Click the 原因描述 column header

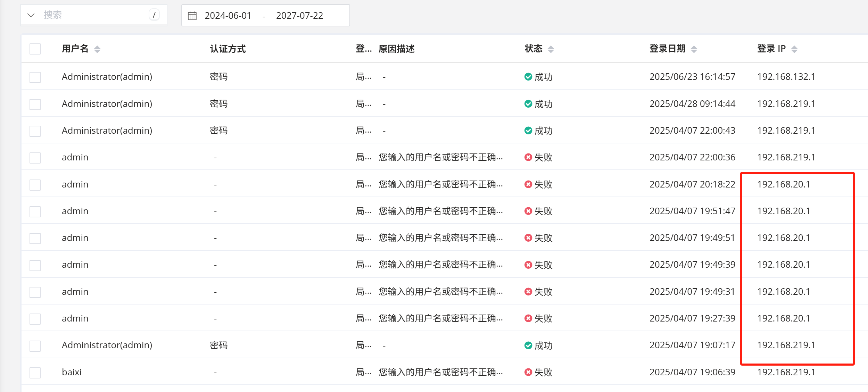[x=396, y=49]
